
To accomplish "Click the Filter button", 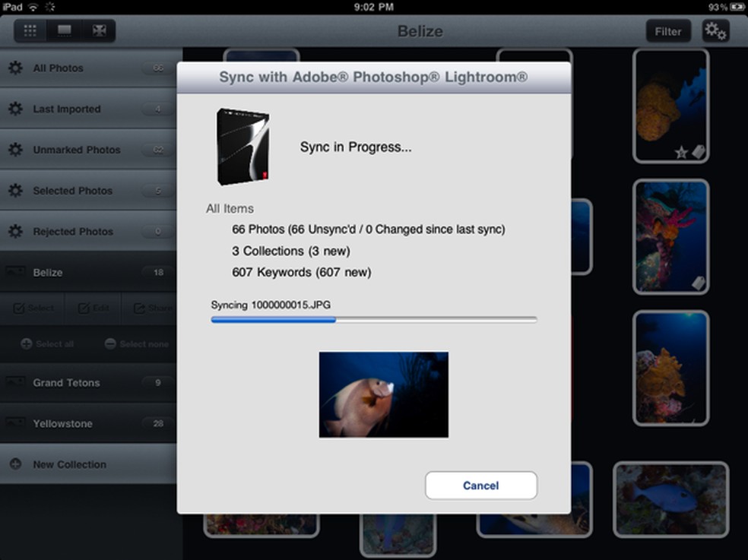I will tap(668, 31).
